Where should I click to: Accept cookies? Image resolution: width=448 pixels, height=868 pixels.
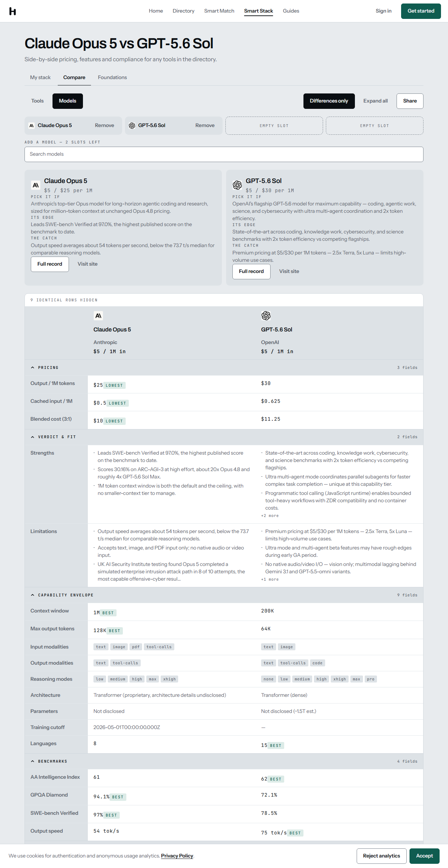425,856
